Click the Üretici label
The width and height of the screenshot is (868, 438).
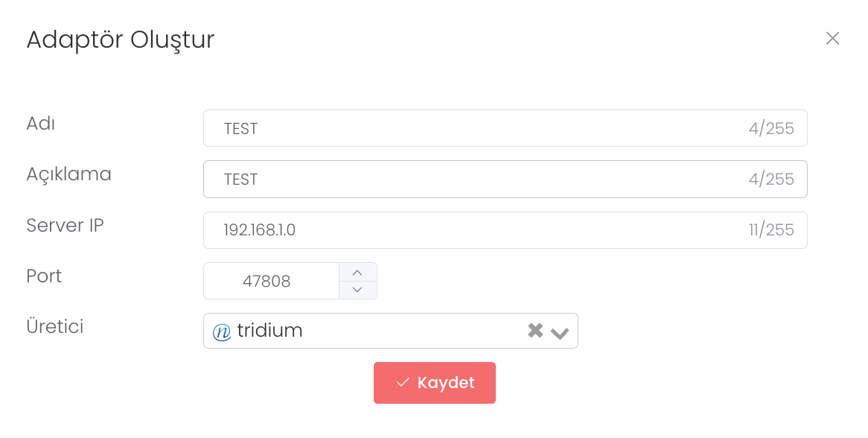(x=54, y=326)
